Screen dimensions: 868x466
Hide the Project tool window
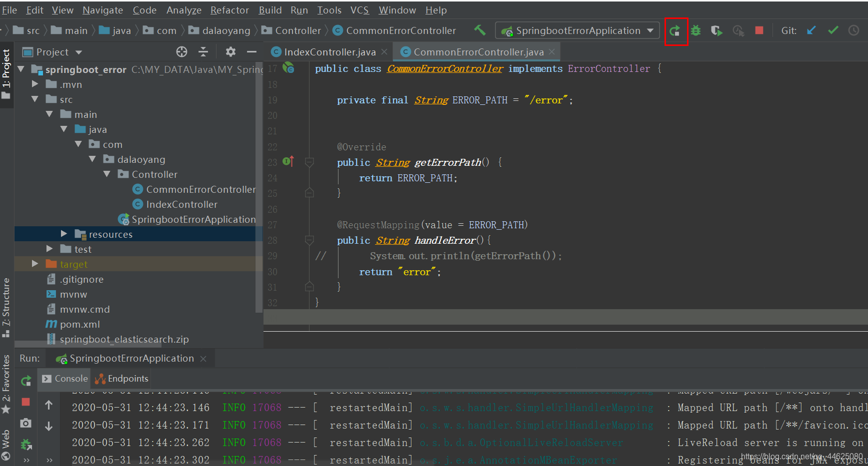click(251, 51)
